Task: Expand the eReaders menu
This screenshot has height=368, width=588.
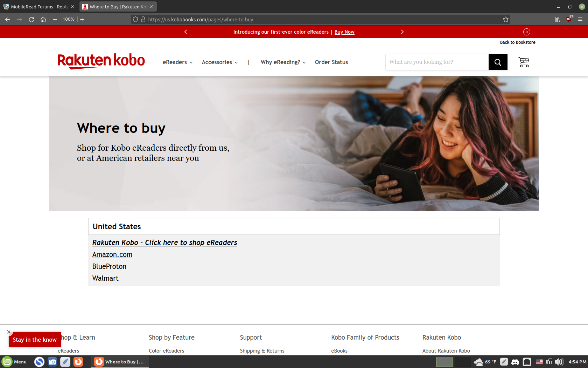Action: (x=178, y=62)
